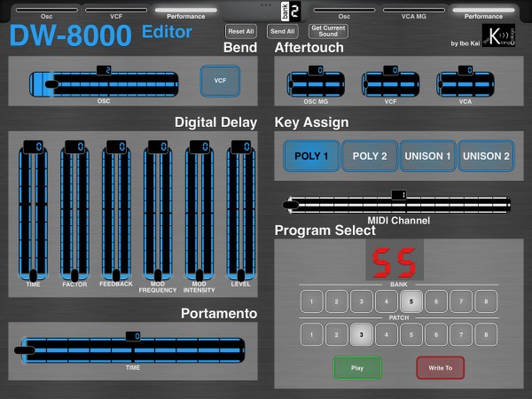Adjust Aftertouch VCA slider
The width and height of the screenshot is (532, 399).
465,84
